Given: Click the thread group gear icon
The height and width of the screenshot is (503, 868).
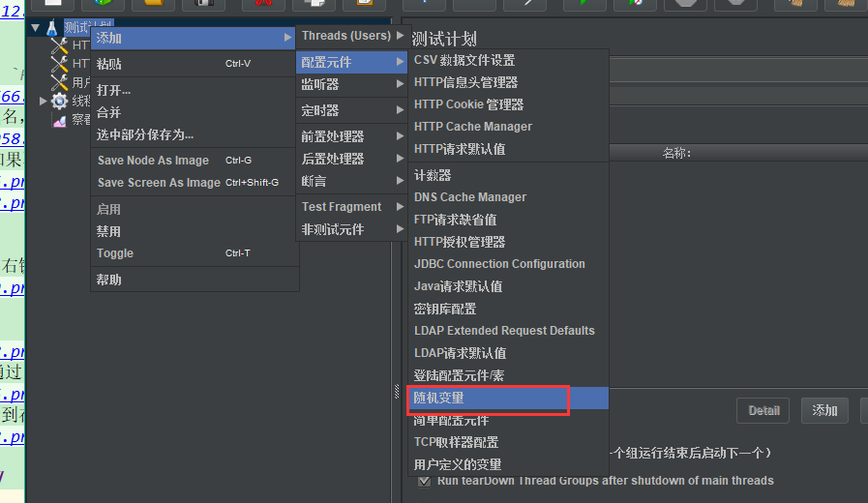Looking at the screenshot, I should [x=59, y=101].
